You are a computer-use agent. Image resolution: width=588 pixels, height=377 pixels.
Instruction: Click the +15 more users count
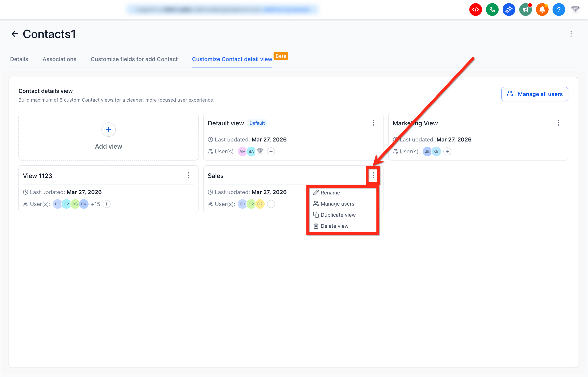[96, 204]
